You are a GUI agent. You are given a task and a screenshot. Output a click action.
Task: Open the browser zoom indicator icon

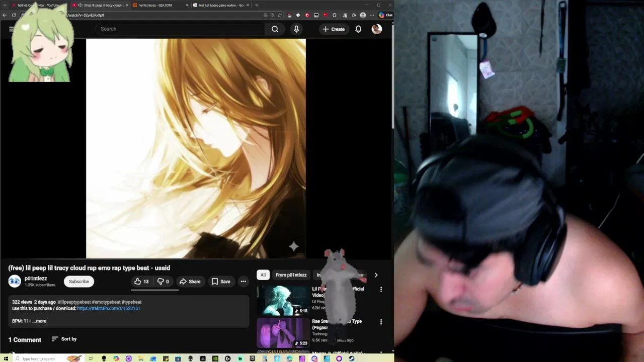tap(272, 15)
